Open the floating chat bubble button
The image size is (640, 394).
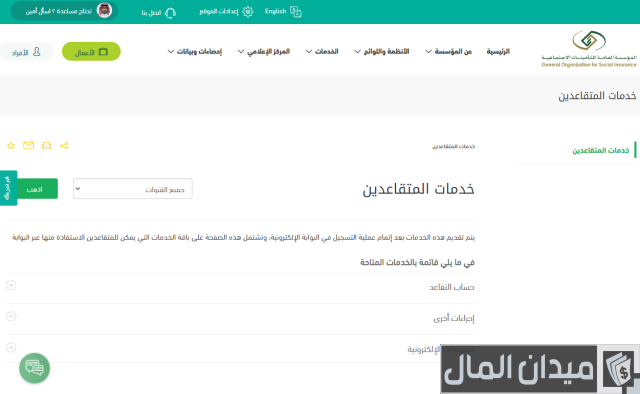coord(34,368)
